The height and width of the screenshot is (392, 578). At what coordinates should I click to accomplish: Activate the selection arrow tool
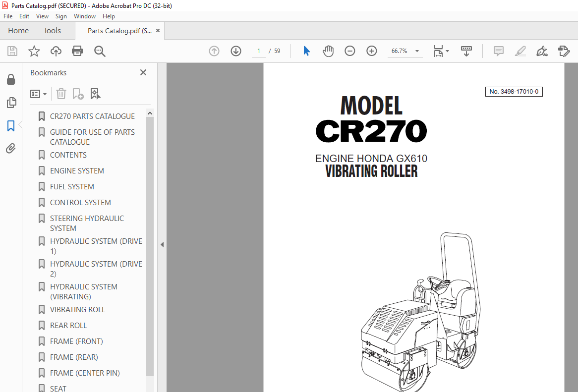coord(306,51)
